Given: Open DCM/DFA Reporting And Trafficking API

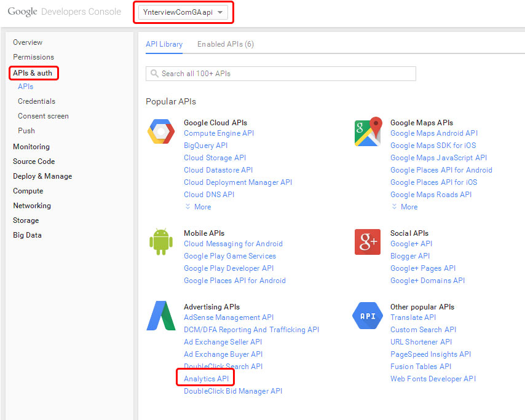Looking at the screenshot, I should click(251, 329).
